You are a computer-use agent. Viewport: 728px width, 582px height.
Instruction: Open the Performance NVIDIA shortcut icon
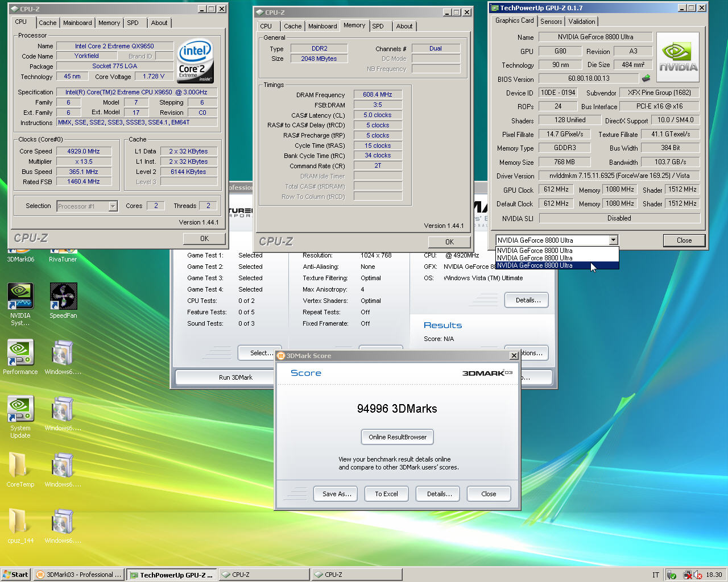tap(20, 353)
